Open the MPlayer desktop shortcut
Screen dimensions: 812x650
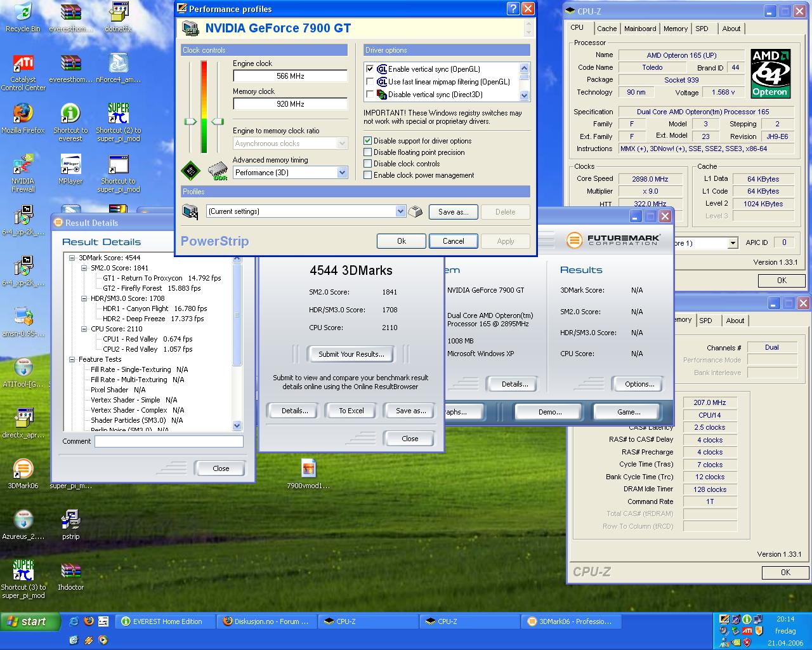(70, 169)
